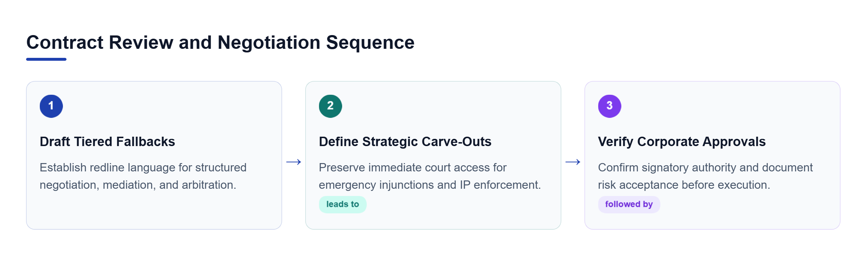Click the blue step 1 circle badge
This screenshot has width=868, height=256.
(51, 106)
